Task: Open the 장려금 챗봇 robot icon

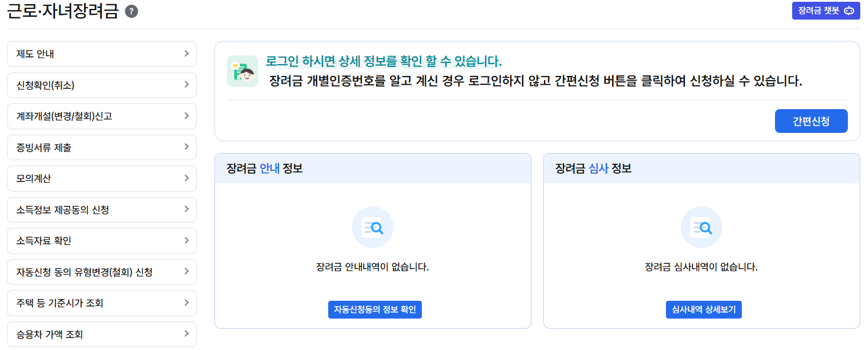Action: (849, 11)
